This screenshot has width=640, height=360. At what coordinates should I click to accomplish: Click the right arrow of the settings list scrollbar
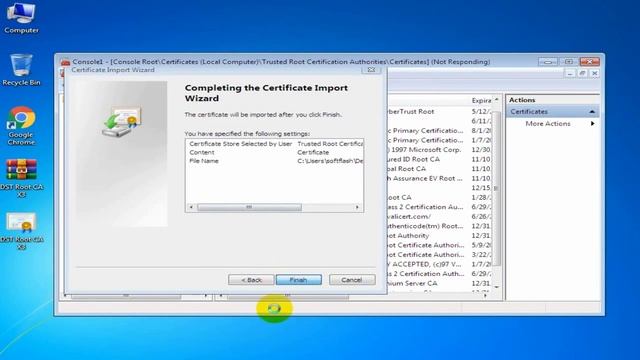358,207
